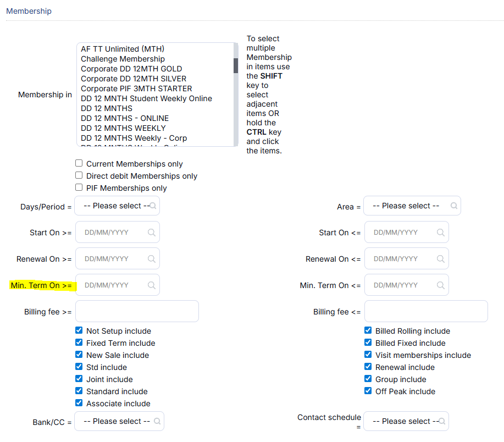Open the Bank/CC dropdown

[x=119, y=421]
